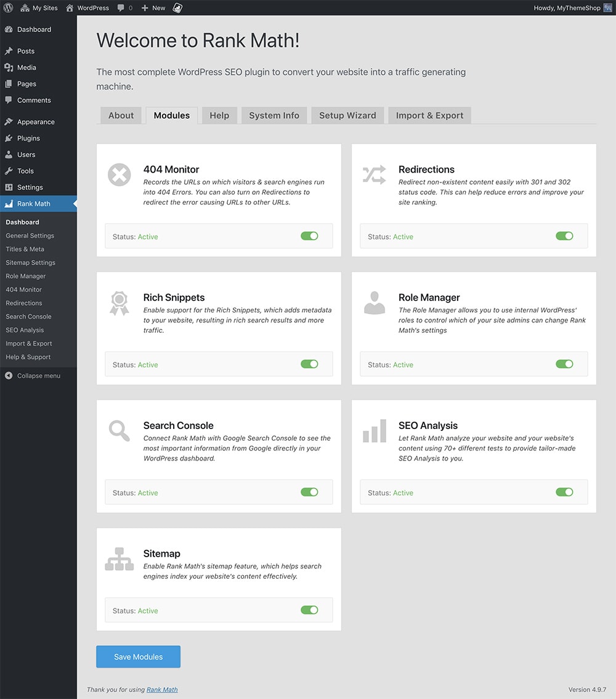Disable the Rich Snippets module switch
Viewport: 616px width, 699px height.
point(309,364)
